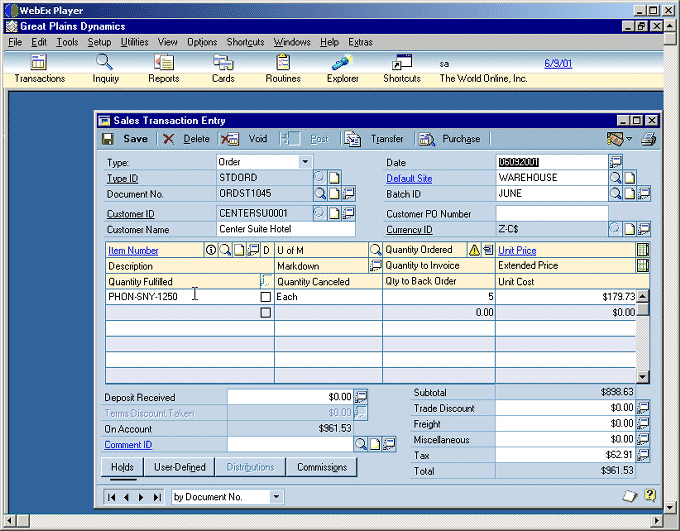Click Quantity Ordered warning triangle icon
680x531 pixels.
(474, 250)
